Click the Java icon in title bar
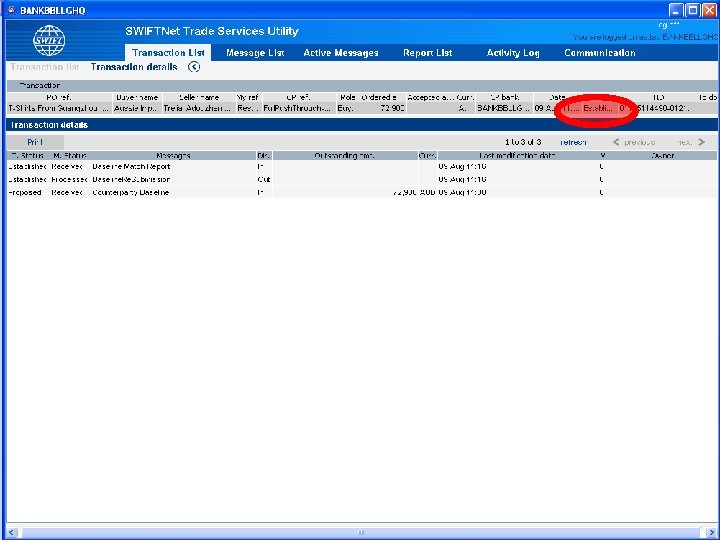 [11, 10]
